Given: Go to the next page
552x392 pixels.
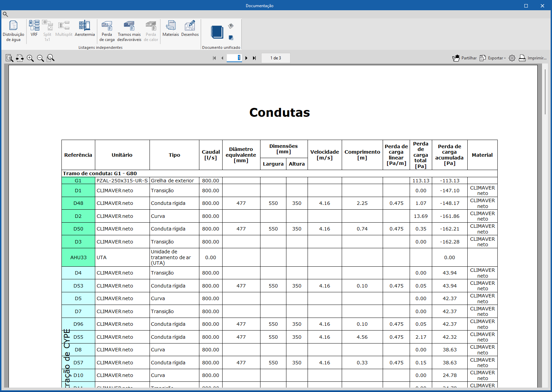Looking at the screenshot, I should click(x=246, y=58).
